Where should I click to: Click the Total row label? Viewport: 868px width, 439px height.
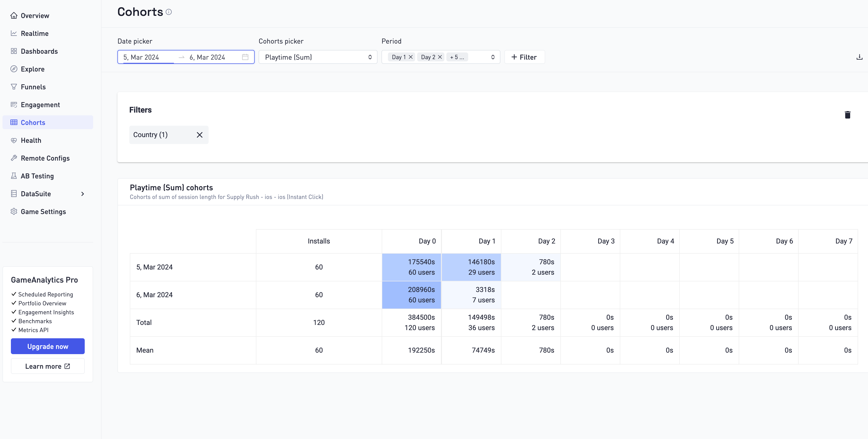click(144, 322)
